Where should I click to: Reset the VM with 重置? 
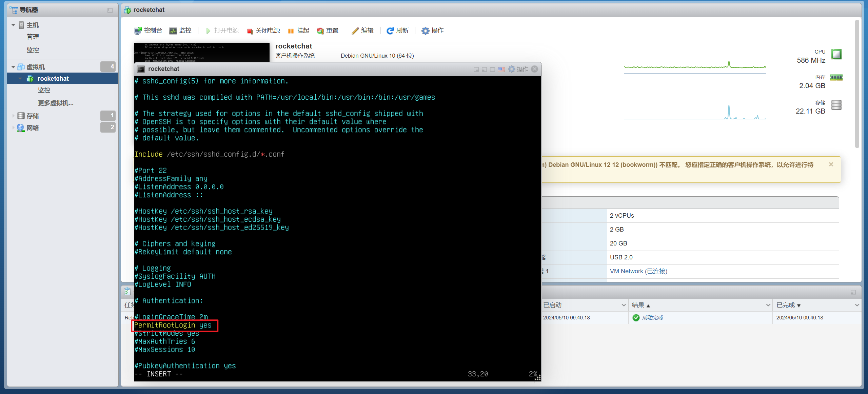coord(328,31)
